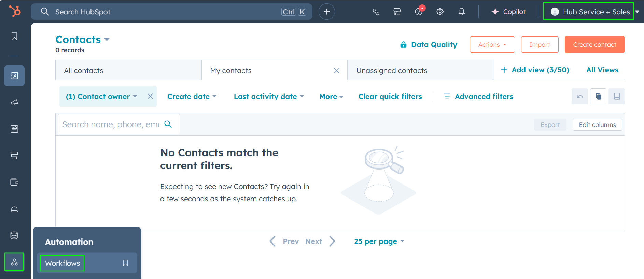This screenshot has width=644, height=279.
Task: Click the clone view icon
Action: click(598, 97)
